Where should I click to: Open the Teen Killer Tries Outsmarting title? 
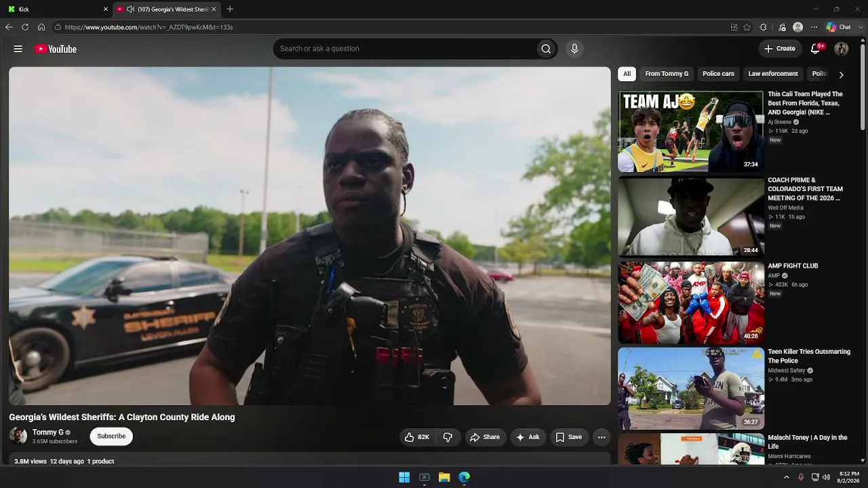pos(809,357)
